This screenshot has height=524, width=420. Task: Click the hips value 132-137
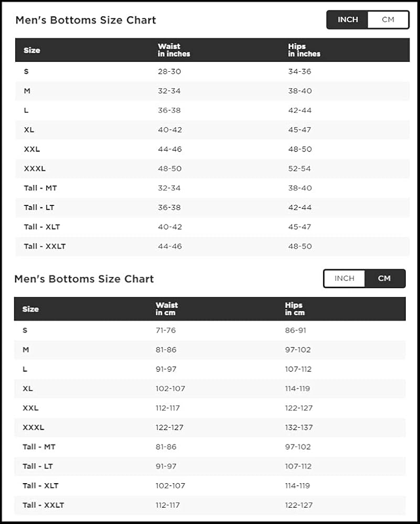pos(298,428)
